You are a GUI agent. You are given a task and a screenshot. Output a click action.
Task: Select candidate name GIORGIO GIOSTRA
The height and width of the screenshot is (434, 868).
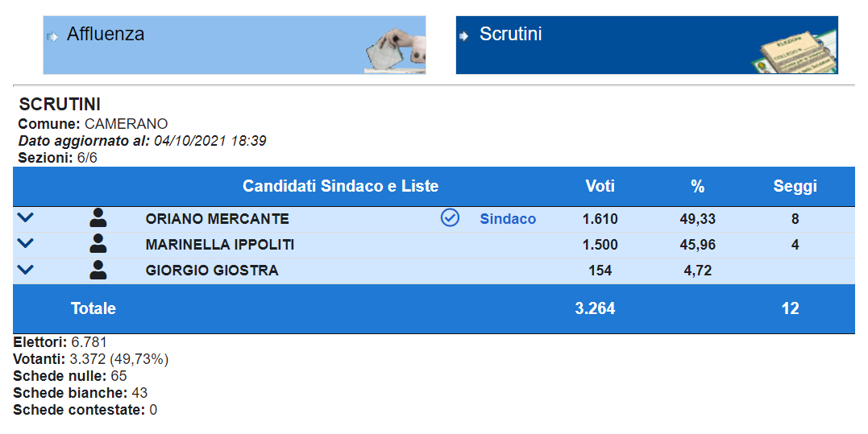click(212, 271)
